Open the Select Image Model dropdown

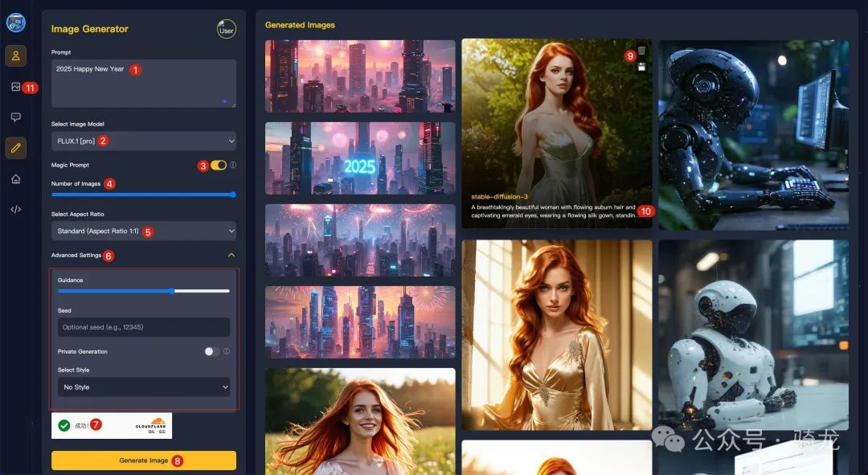144,141
